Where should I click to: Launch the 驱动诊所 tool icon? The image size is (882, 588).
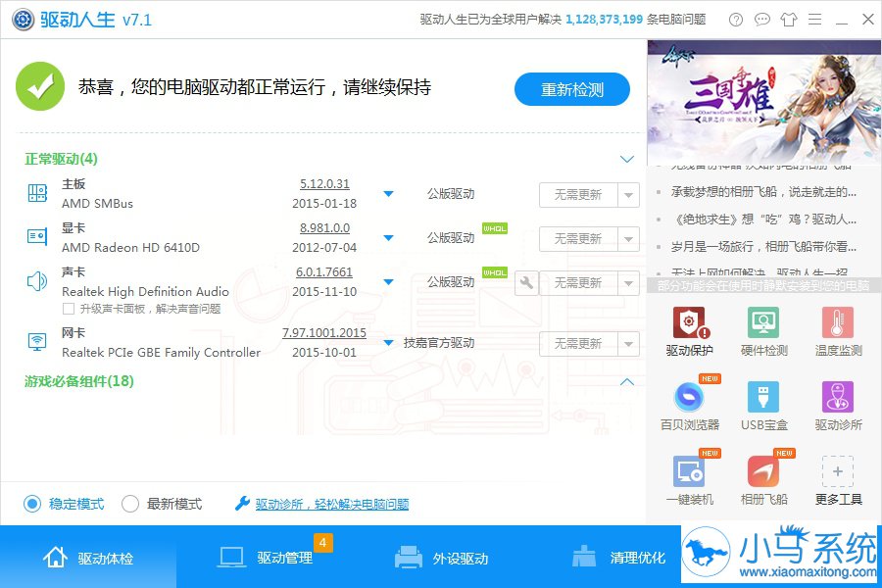tap(838, 397)
